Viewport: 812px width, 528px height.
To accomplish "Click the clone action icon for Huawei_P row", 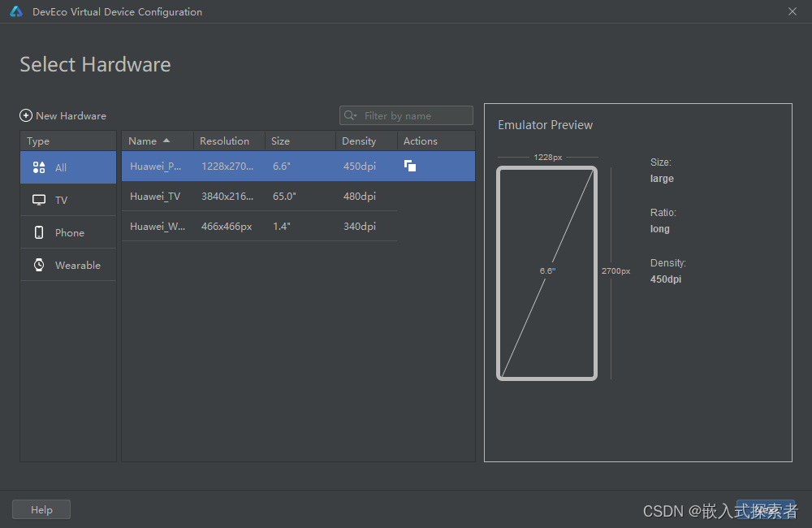I will click(x=409, y=166).
